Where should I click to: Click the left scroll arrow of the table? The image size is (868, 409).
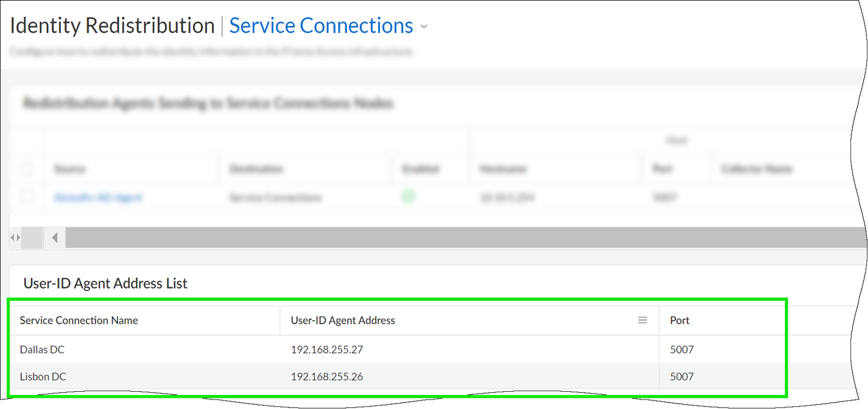click(x=55, y=238)
